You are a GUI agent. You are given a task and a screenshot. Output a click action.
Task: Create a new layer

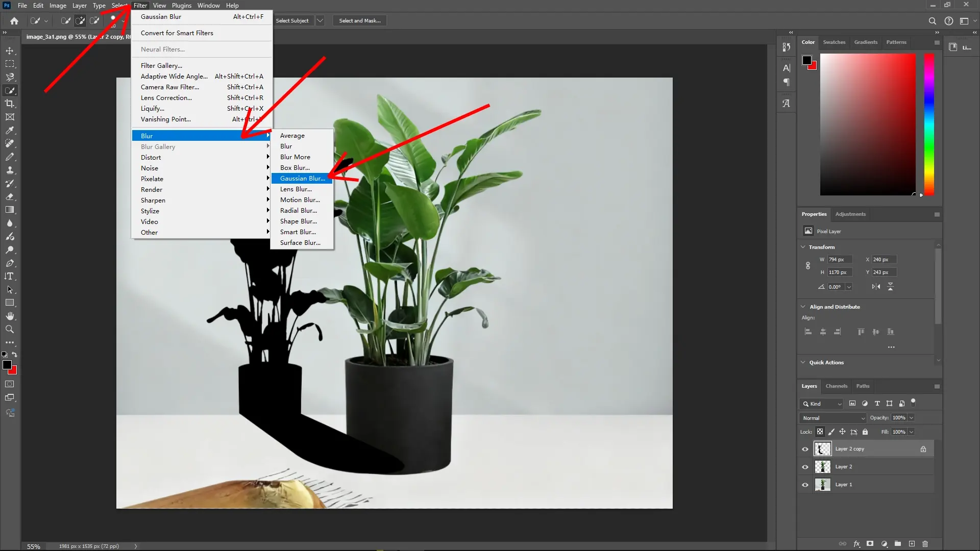click(x=912, y=544)
